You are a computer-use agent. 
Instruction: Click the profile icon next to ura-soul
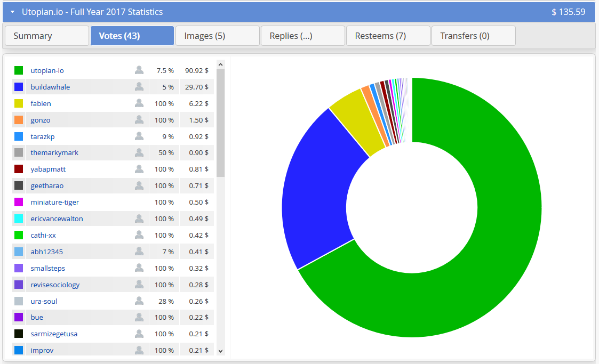click(x=139, y=301)
